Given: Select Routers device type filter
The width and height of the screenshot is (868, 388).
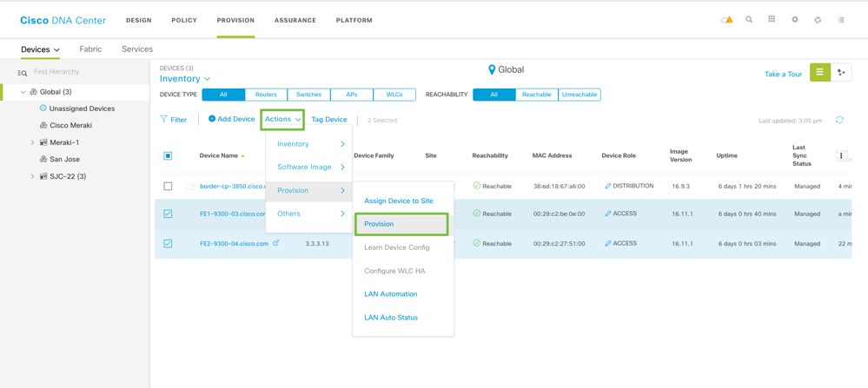Looking at the screenshot, I should click(266, 95).
